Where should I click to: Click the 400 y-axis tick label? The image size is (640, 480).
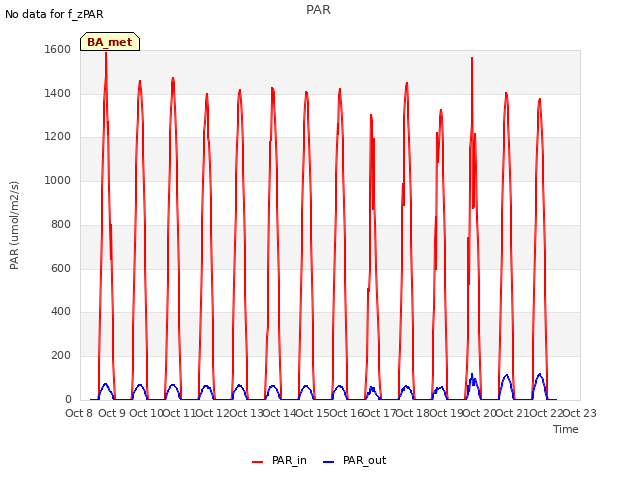point(61,311)
